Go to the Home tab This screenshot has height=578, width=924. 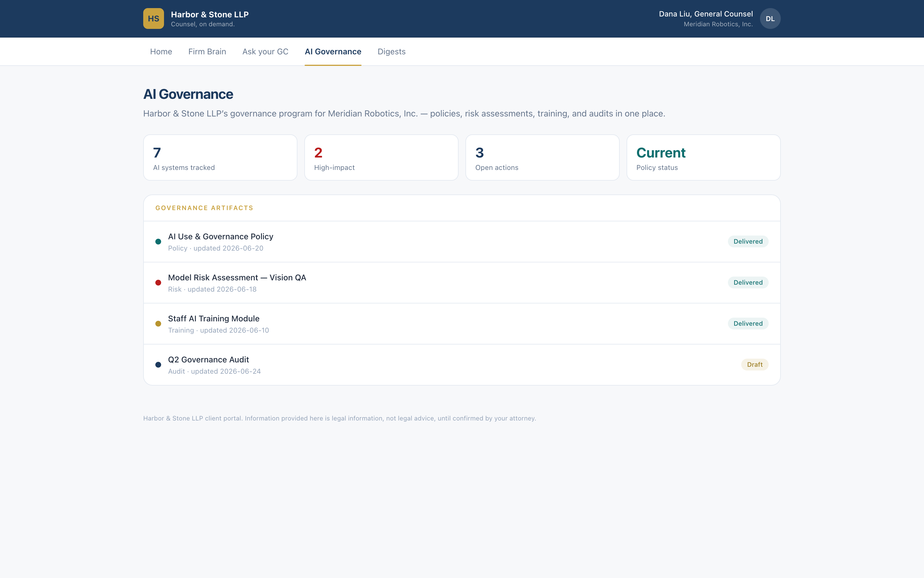161,52
